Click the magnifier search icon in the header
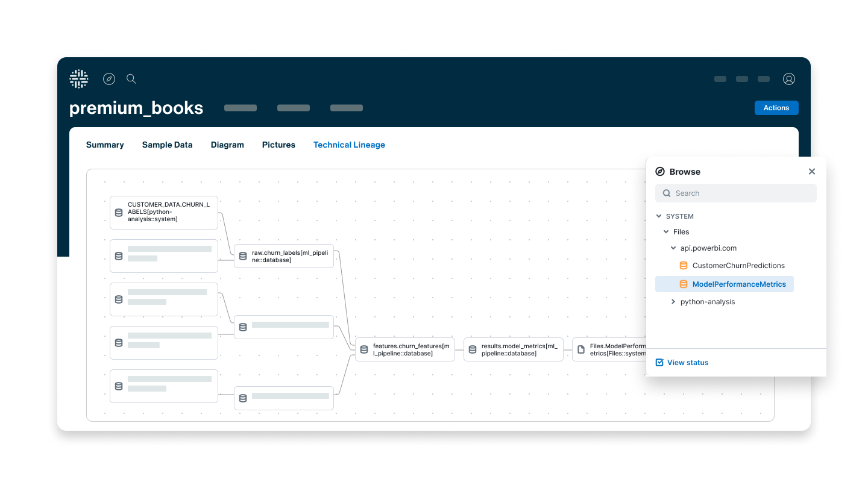The width and height of the screenshot is (868, 488). click(131, 79)
